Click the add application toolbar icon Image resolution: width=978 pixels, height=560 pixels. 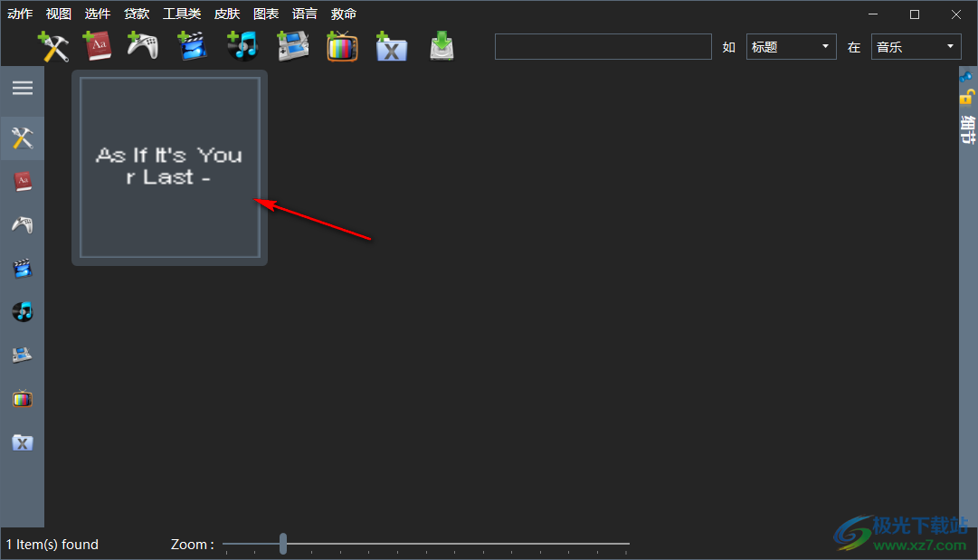[53, 47]
